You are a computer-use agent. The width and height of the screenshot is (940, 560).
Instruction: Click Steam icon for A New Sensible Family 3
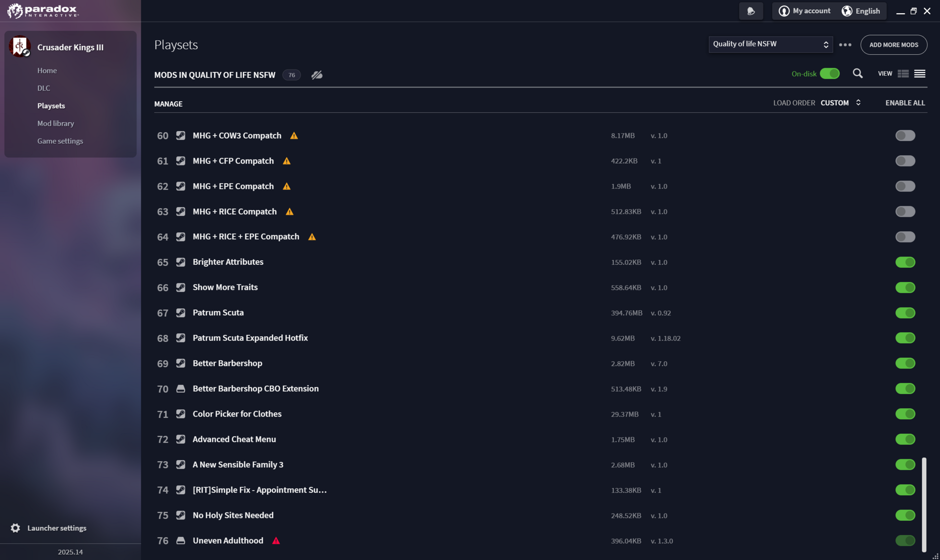pyautogui.click(x=181, y=465)
